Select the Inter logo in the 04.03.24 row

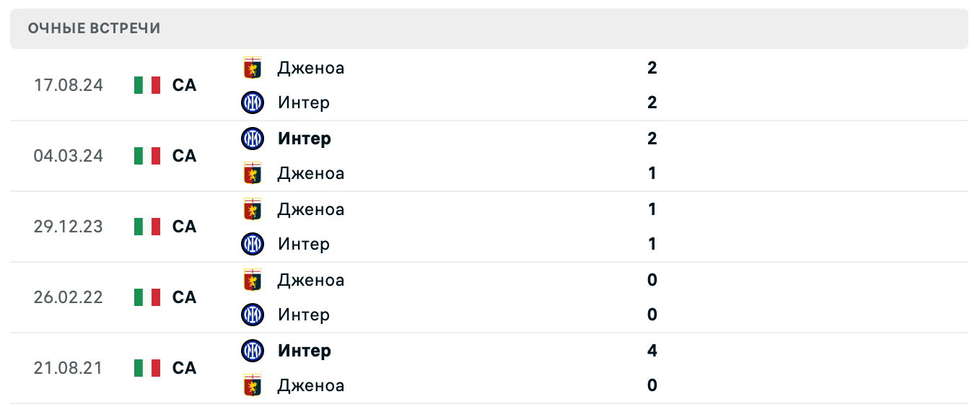point(253,139)
